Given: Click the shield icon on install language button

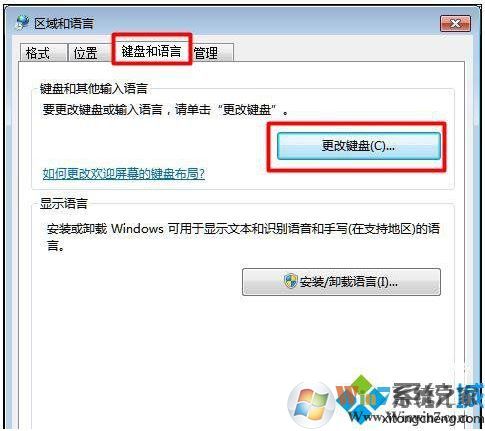Looking at the screenshot, I should tap(290, 282).
